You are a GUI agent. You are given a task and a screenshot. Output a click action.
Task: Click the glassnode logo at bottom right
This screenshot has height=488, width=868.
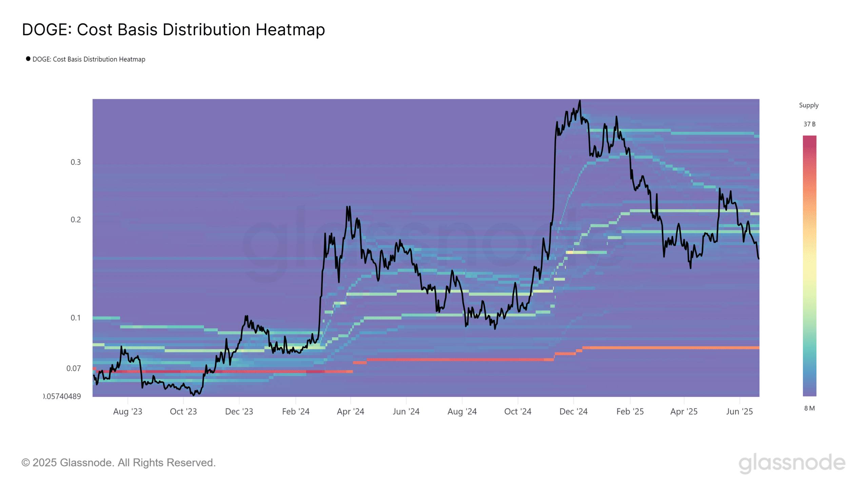point(792,463)
